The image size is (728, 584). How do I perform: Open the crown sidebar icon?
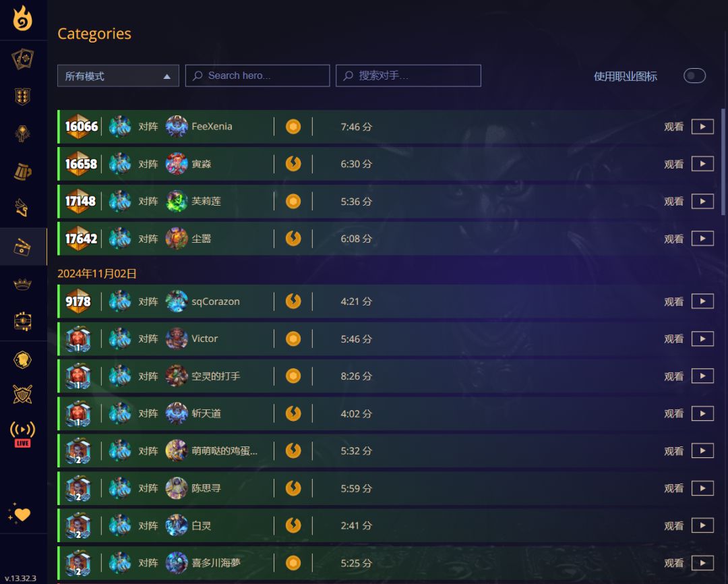[22, 284]
